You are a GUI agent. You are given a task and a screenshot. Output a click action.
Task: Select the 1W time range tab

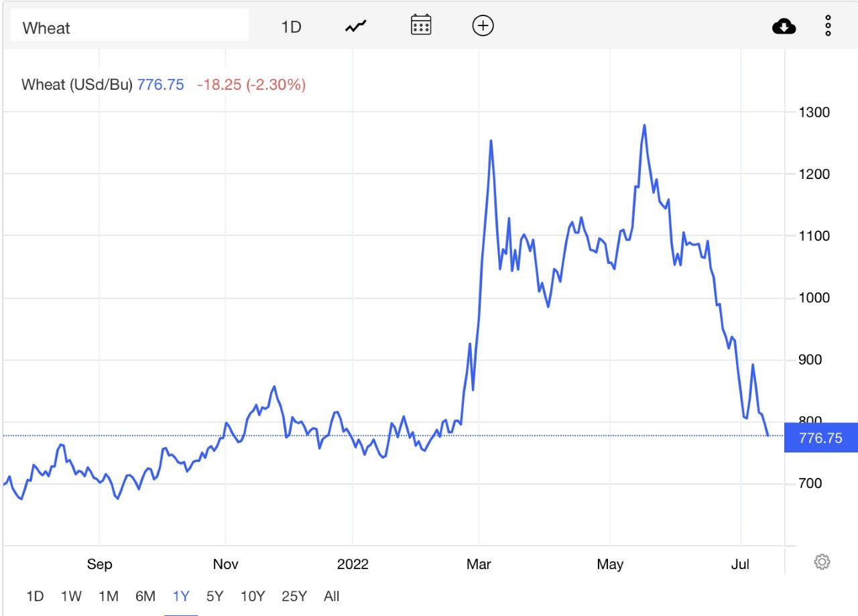[x=71, y=596]
